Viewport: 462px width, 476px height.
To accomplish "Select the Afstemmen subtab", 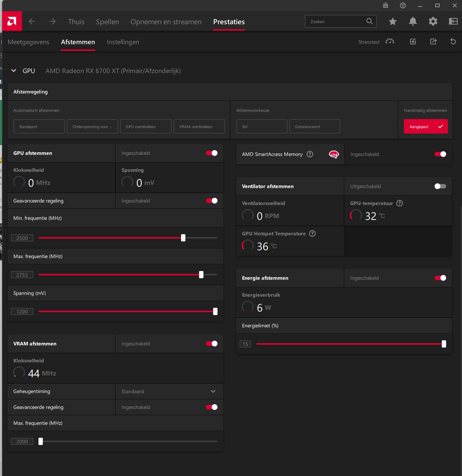I will pos(78,42).
